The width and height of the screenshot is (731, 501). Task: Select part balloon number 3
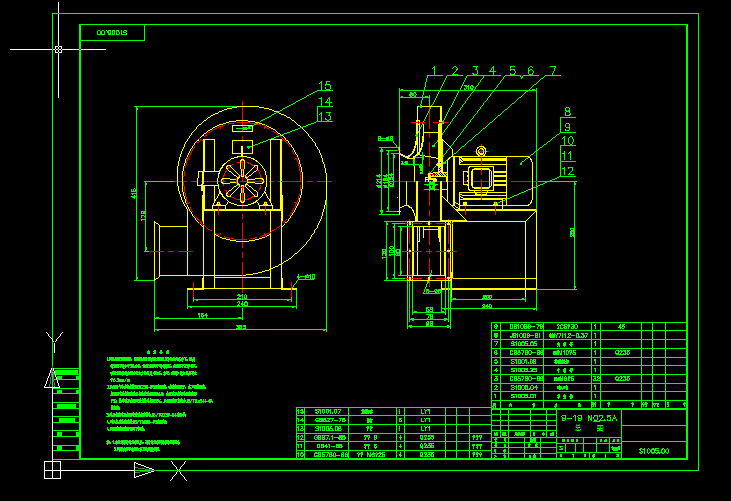click(475, 71)
